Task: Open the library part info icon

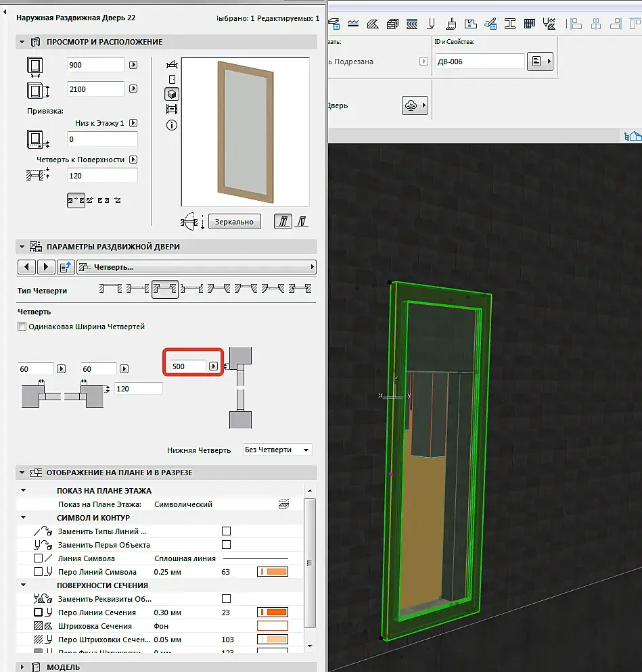Action: [172, 125]
